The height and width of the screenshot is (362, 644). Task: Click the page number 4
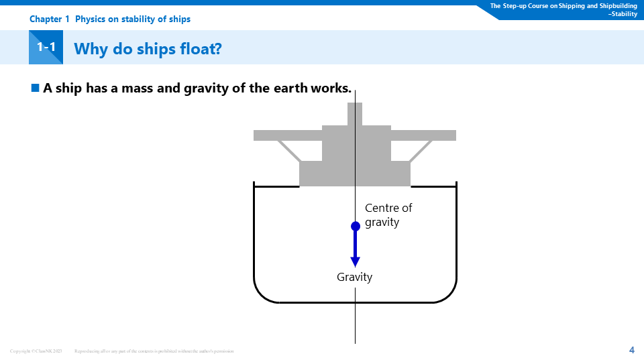[631, 349]
